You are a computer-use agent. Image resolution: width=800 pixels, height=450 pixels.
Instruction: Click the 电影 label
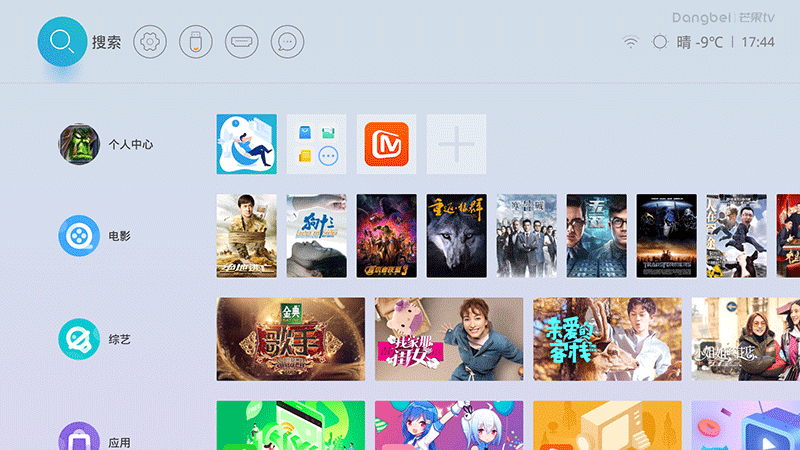(119, 236)
